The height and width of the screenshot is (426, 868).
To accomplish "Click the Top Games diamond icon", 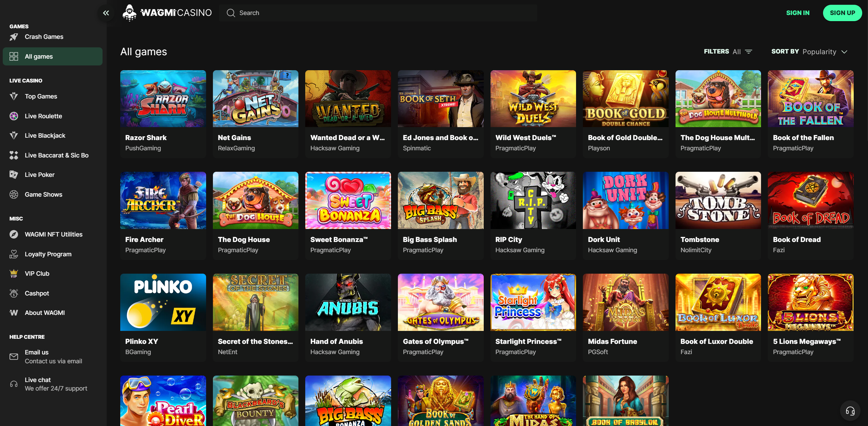I will pos(14,96).
